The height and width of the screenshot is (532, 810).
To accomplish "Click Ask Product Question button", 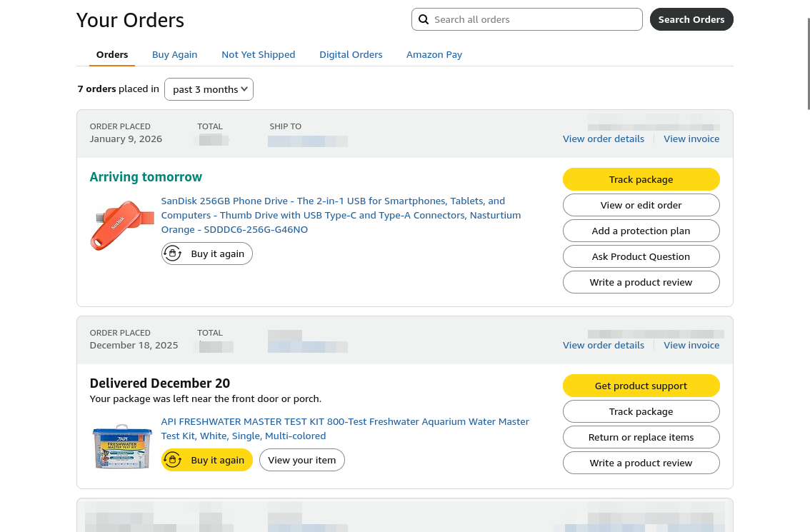I will tap(641, 256).
